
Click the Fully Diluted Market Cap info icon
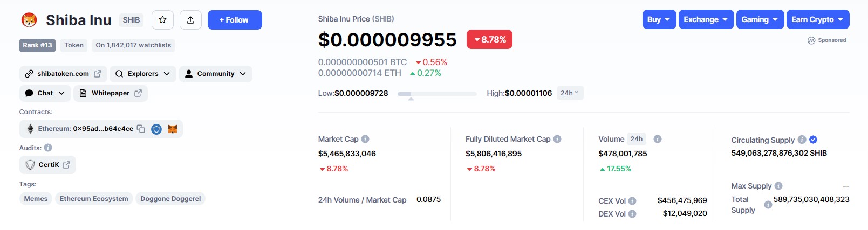pyautogui.click(x=557, y=139)
